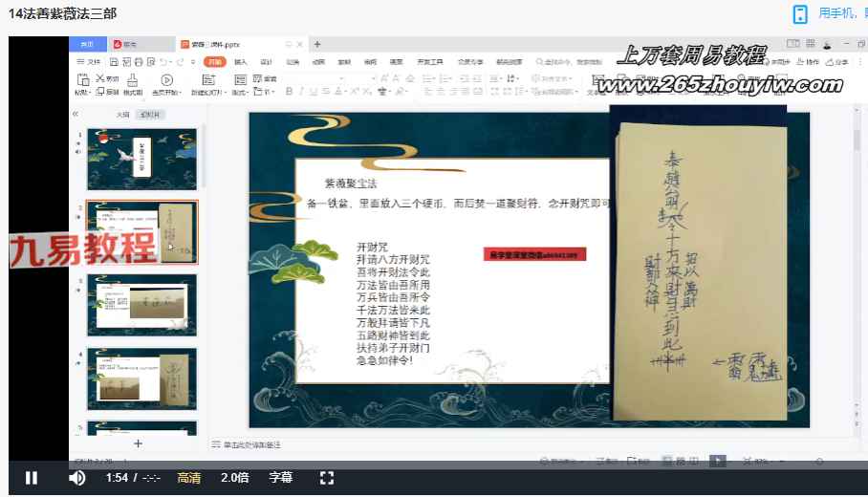Switch to the 幻灯片 thumbnails view
The image size is (868, 497).
(149, 115)
